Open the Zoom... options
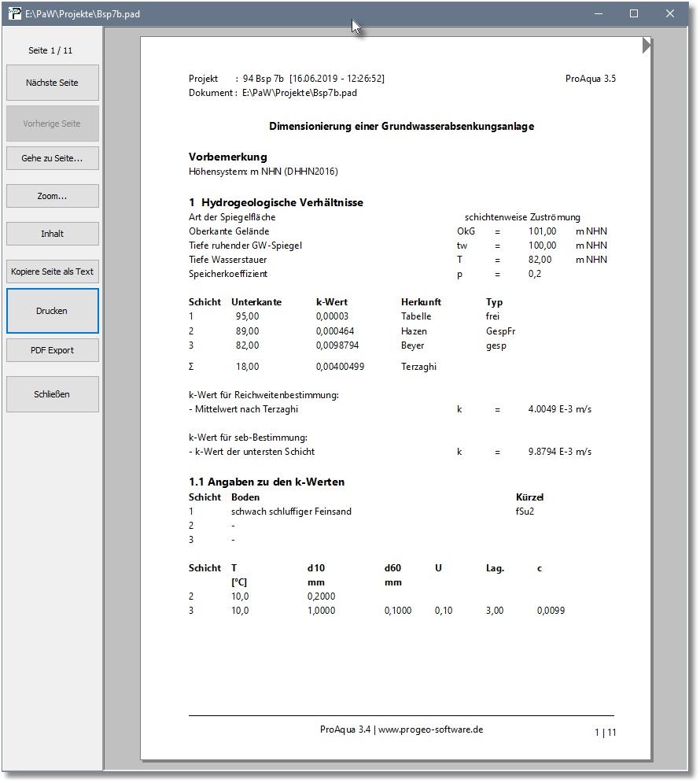Image resolution: width=700 pixels, height=783 pixels. 52,196
